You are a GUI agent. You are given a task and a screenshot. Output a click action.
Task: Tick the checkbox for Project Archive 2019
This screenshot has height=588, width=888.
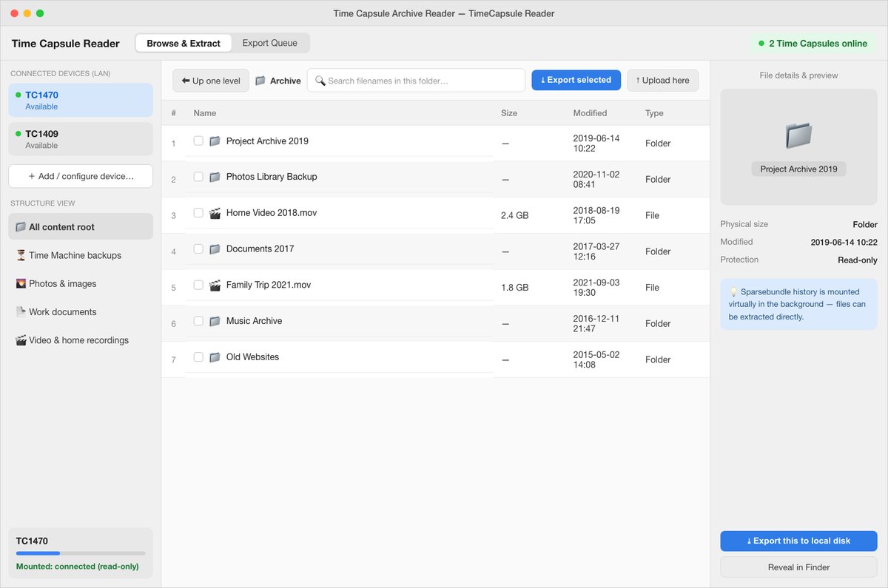pyautogui.click(x=198, y=141)
